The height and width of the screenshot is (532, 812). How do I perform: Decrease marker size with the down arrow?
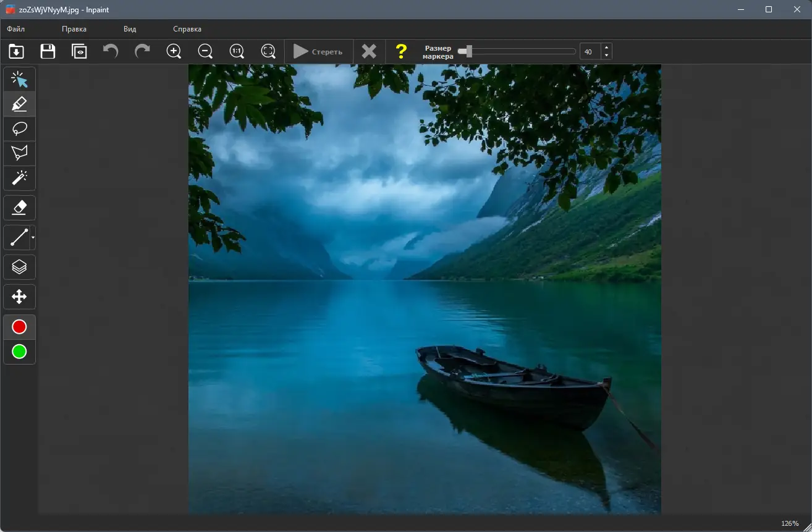coord(606,56)
